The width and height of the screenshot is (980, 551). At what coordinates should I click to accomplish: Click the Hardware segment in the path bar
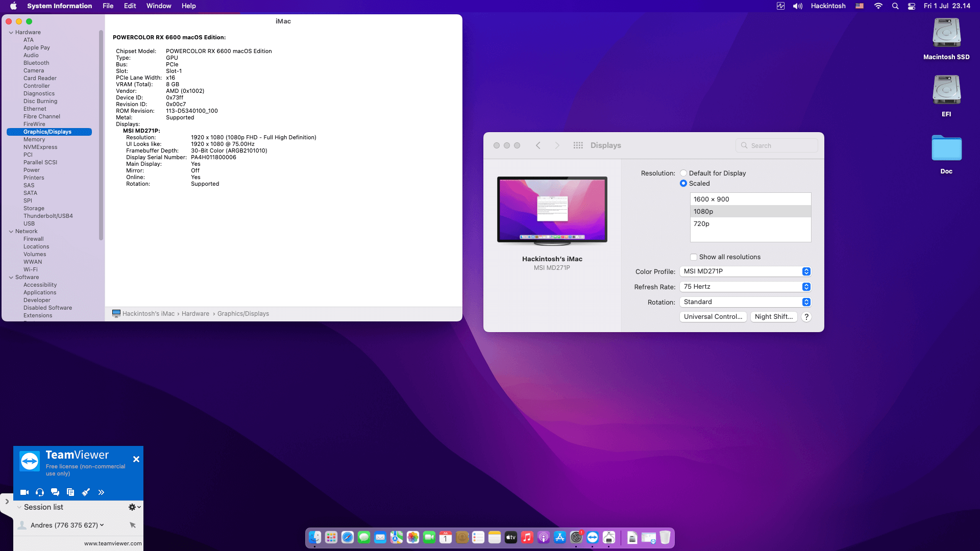(x=195, y=314)
